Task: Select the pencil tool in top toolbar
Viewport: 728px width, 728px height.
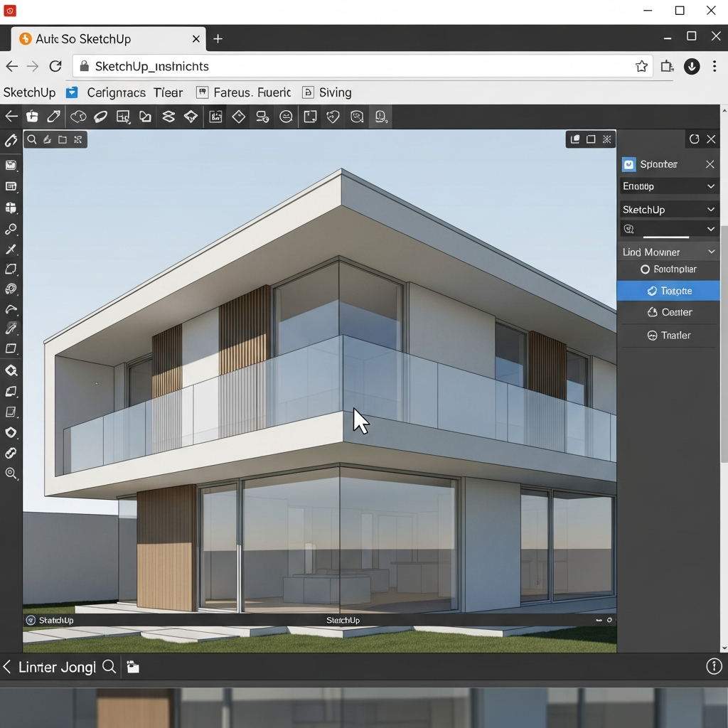Action: 54,117
